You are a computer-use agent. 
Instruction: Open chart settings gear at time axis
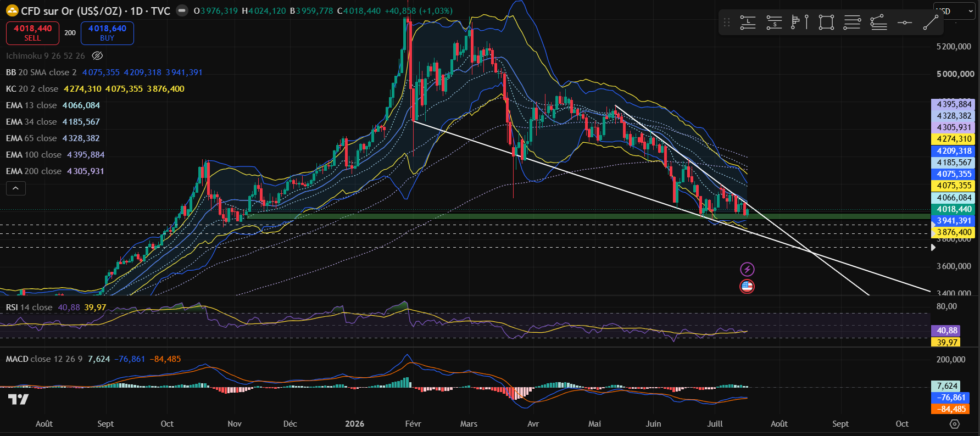coord(955,424)
